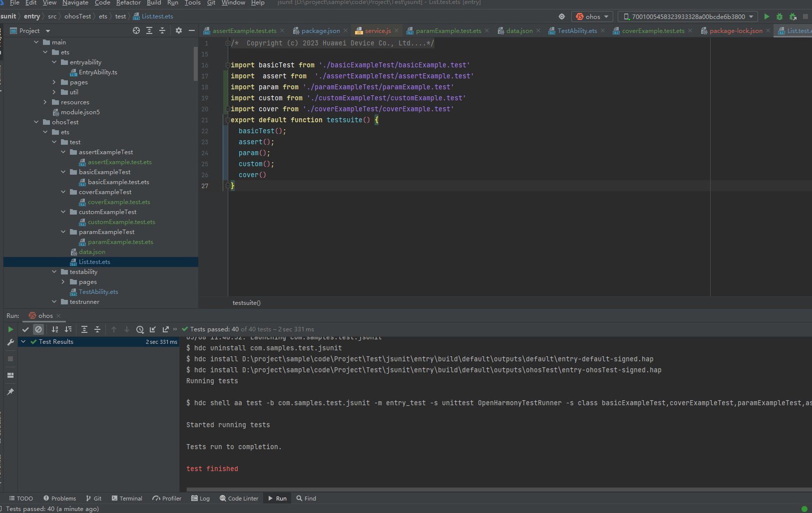
Task: Toggle Sort Alphabetically in test results
Action: [x=55, y=329]
